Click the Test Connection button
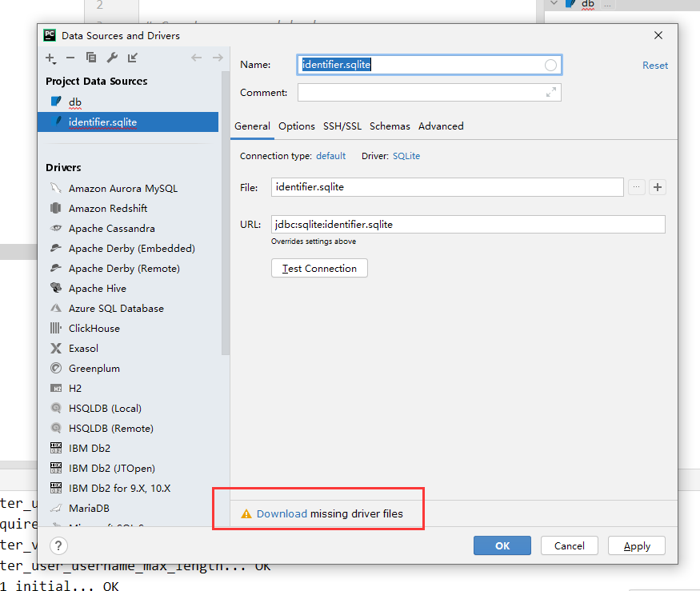700x591 pixels. click(319, 268)
